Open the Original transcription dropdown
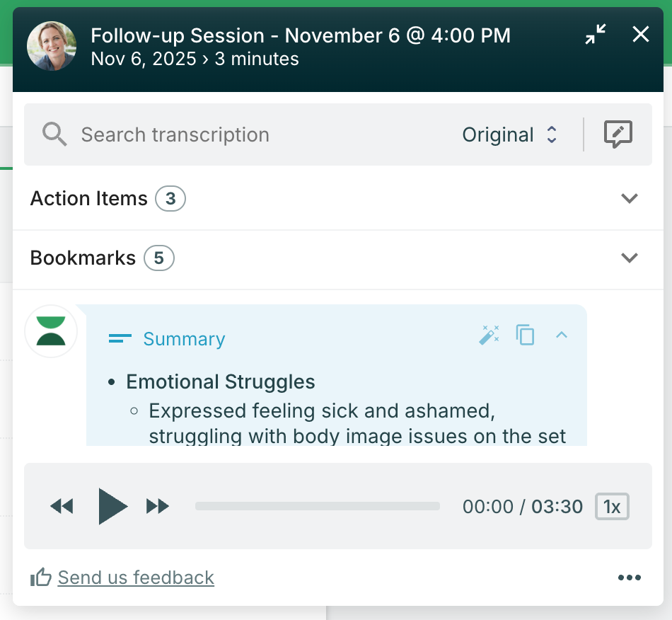 510,134
